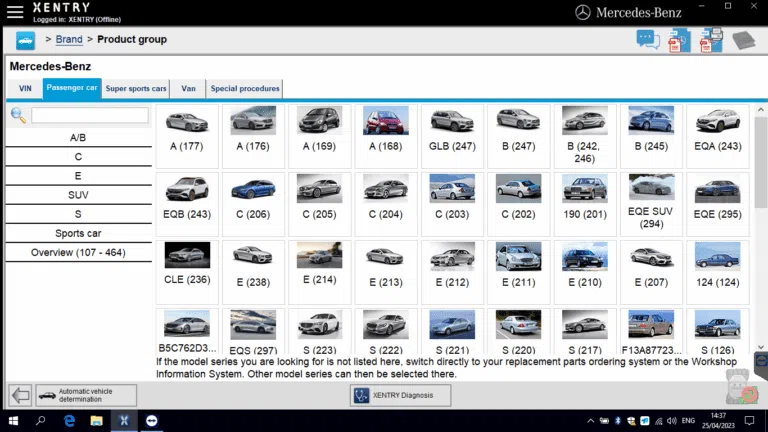
Task: Filter by E category
Action: [x=78, y=176]
